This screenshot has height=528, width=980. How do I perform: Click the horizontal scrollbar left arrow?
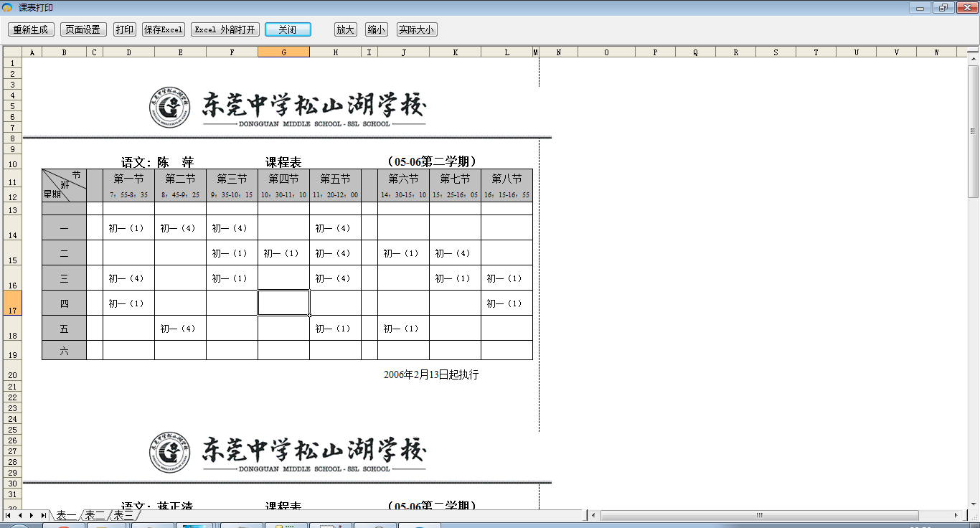pyautogui.click(x=593, y=515)
